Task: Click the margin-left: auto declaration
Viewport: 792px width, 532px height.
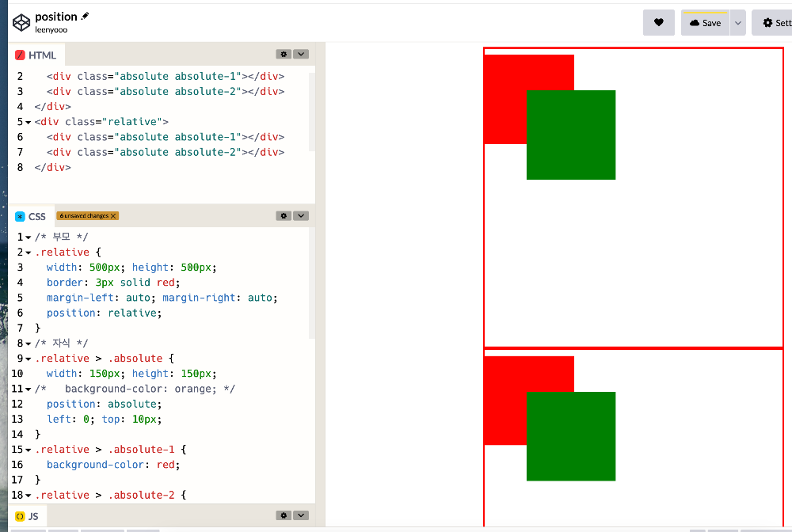Action: pos(101,298)
